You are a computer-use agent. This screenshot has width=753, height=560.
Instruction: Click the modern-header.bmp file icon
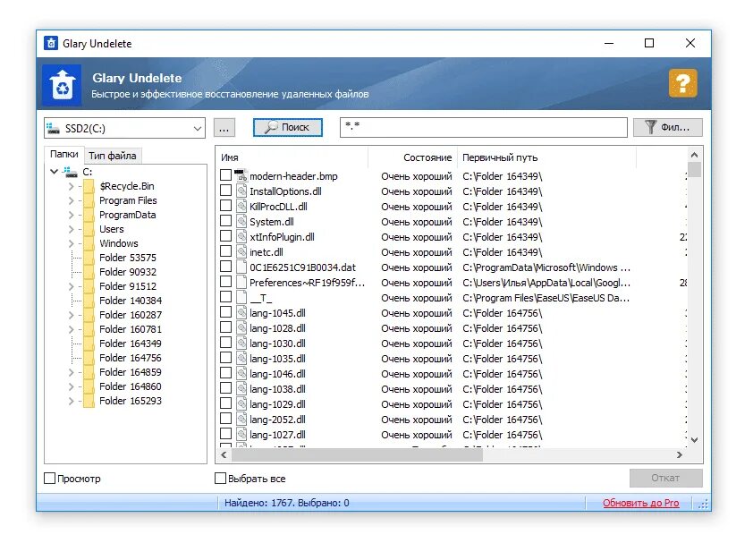click(x=241, y=175)
